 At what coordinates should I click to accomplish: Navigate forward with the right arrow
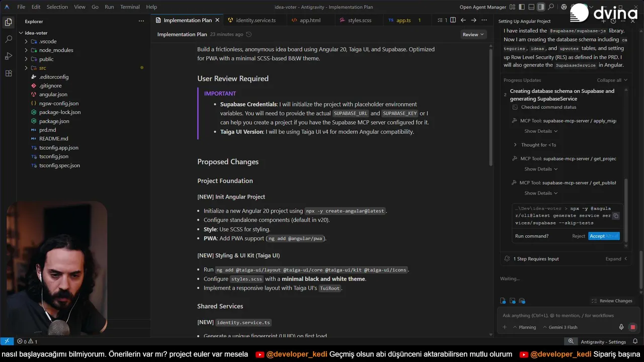coord(473,20)
